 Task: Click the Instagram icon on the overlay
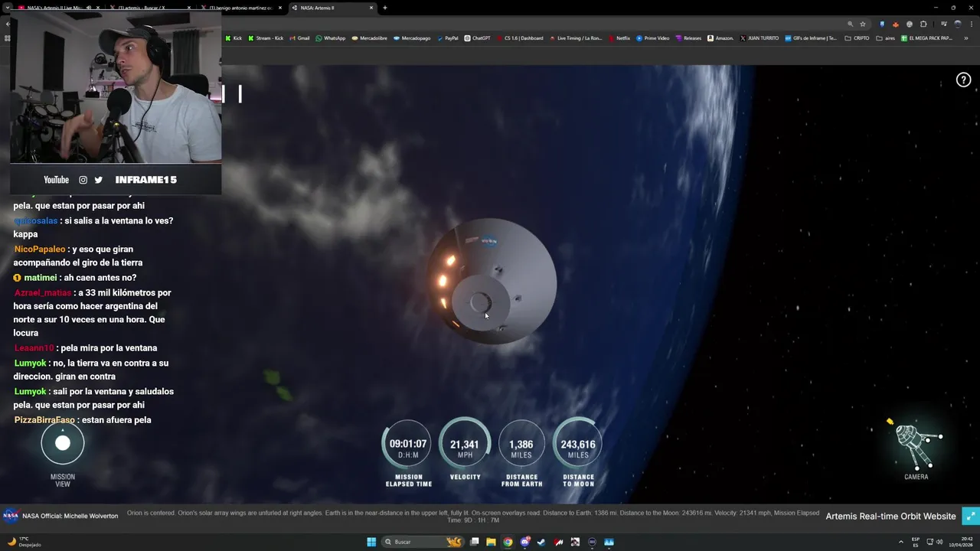[x=83, y=180]
